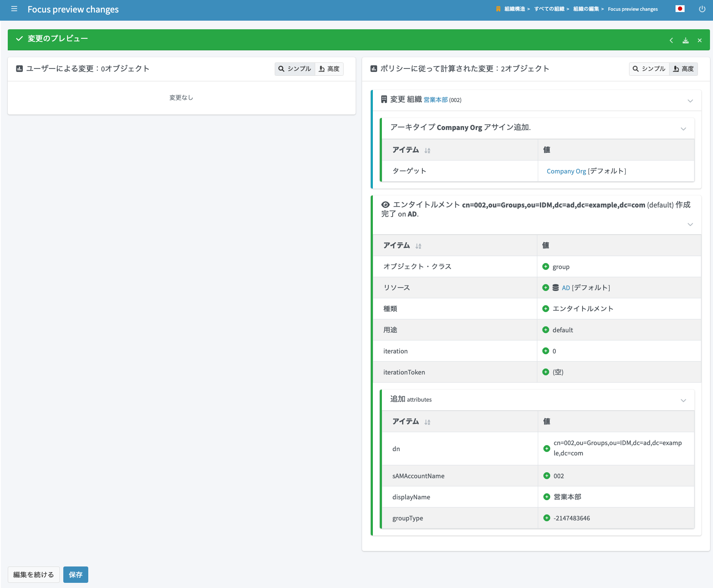This screenshot has width=713, height=588.
Task: Click the sAMAccountName value 002
Action: [559, 476]
